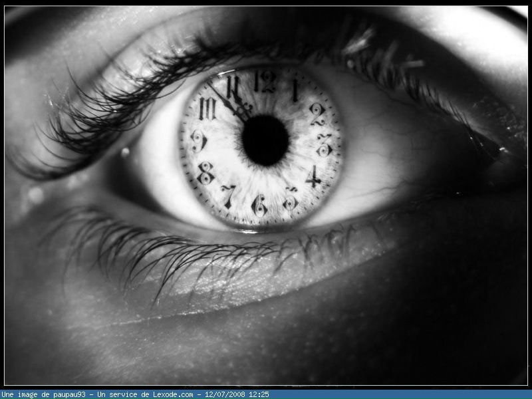Click the number 5 on the clock face

click(x=290, y=199)
